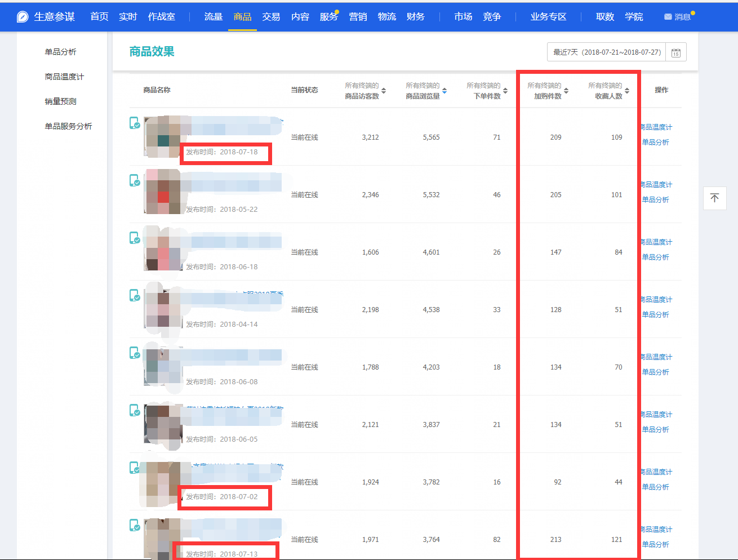Click the 生意参谋 compass logo icon

[x=23, y=17]
